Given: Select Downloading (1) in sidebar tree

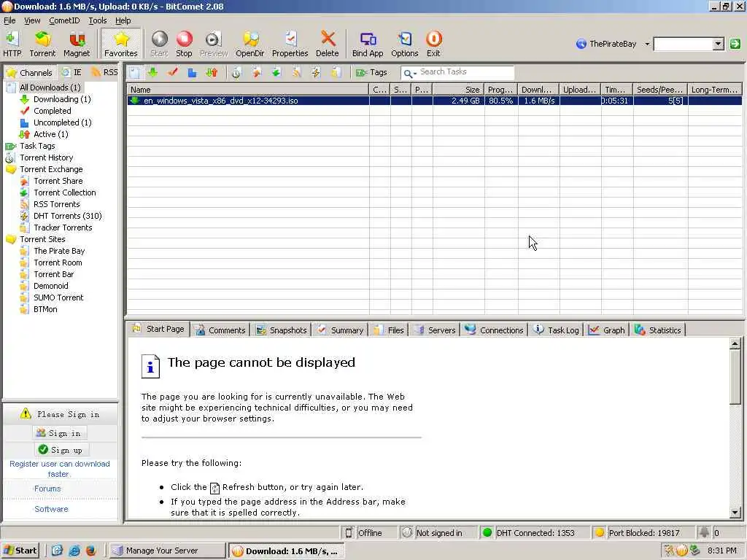Looking at the screenshot, I should tap(62, 99).
